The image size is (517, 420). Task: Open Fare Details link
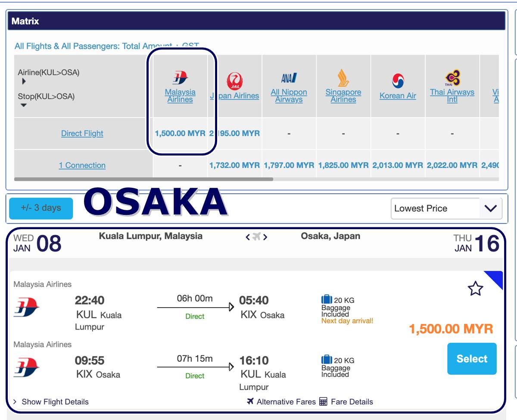pyautogui.click(x=352, y=402)
